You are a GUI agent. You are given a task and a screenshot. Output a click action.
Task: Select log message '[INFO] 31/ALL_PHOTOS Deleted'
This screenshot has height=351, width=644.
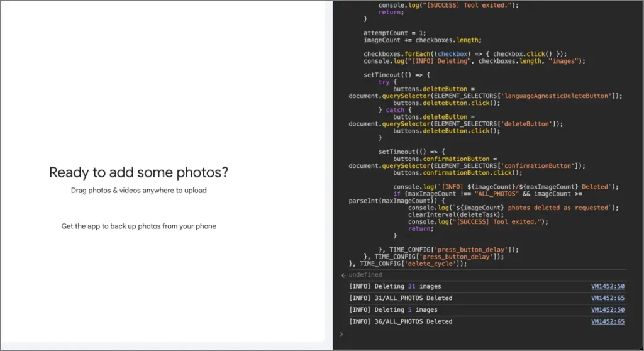click(401, 298)
